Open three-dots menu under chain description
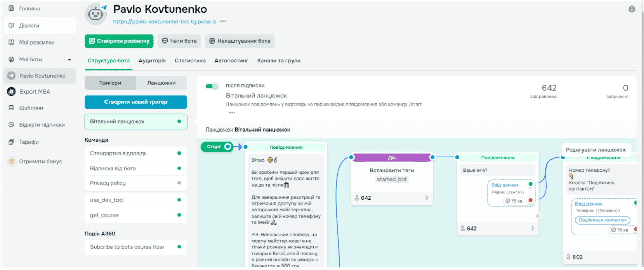Screen dimensions: 644x270 pos(232,113)
